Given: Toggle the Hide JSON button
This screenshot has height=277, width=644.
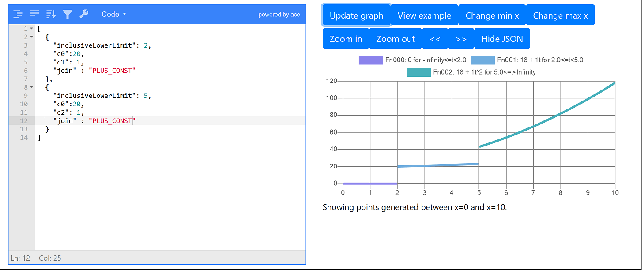Looking at the screenshot, I should point(502,39).
